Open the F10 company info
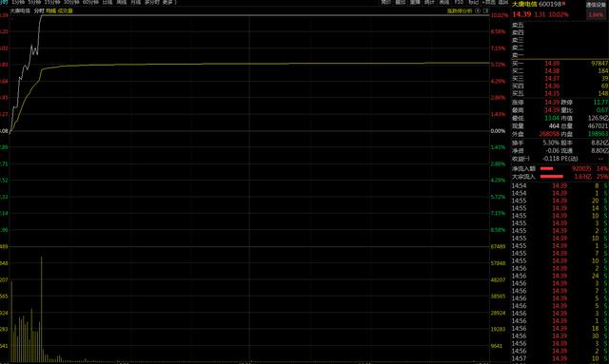 459,2
